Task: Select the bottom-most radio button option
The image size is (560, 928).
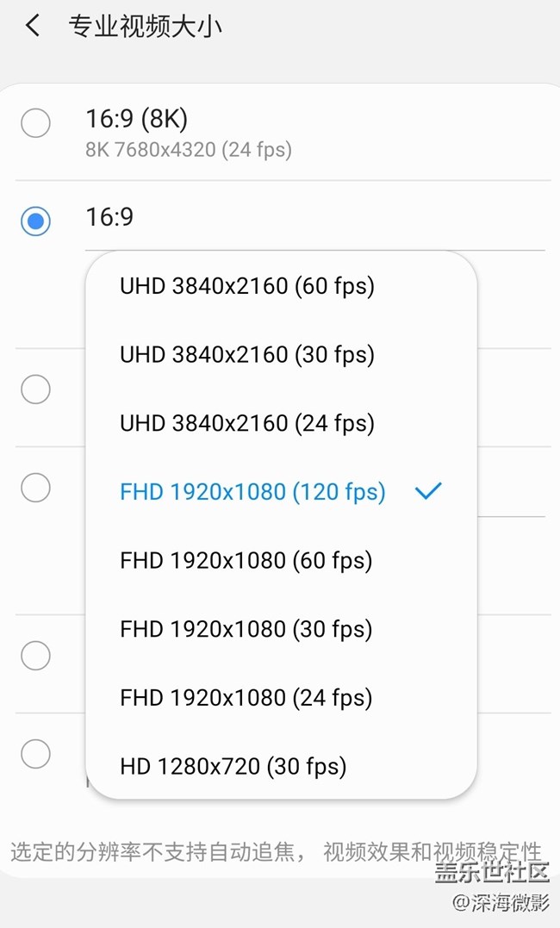Action: point(35,753)
